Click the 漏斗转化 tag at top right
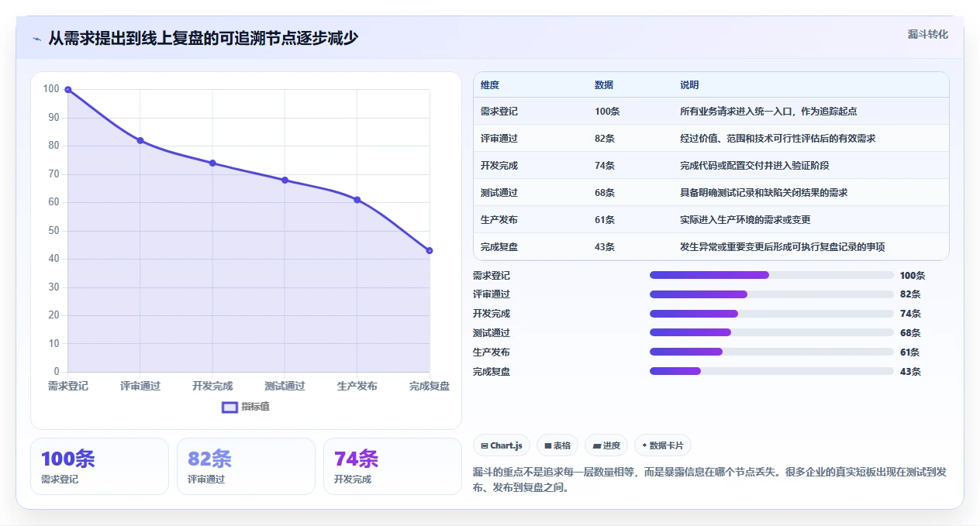Viewport: 980px width, 526px height. point(928,34)
